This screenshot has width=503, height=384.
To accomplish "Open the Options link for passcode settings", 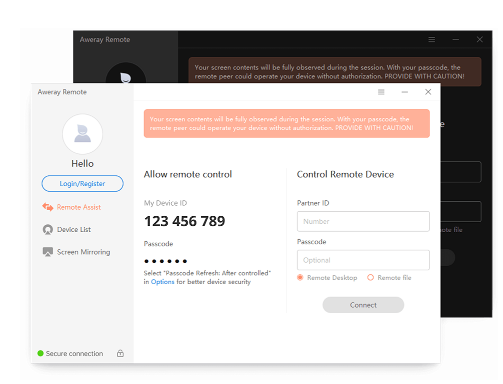I will coord(162,282).
